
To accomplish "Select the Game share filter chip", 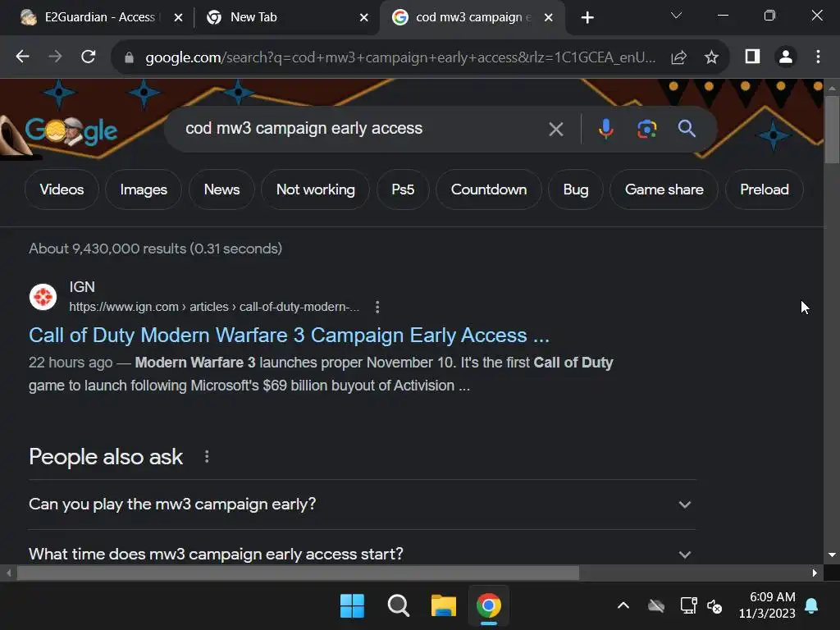I will [664, 189].
